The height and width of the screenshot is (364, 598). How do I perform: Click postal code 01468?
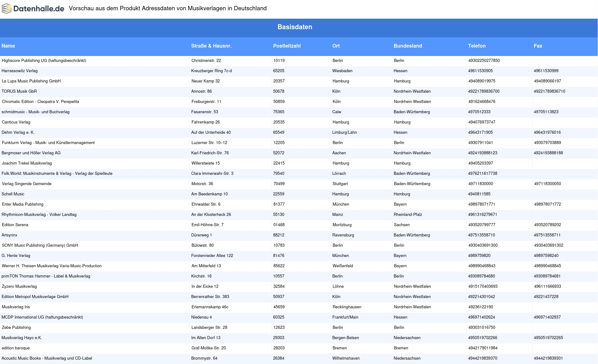[279, 225]
